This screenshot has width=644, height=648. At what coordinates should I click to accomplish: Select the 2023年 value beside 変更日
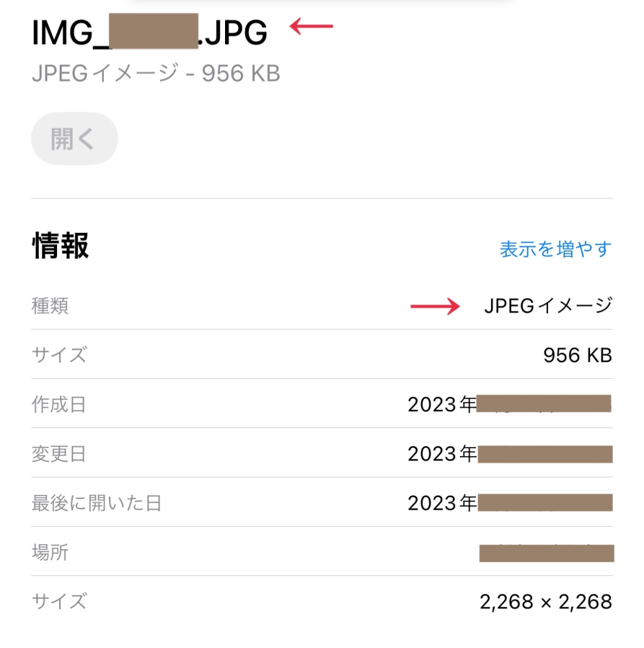(442, 454)
